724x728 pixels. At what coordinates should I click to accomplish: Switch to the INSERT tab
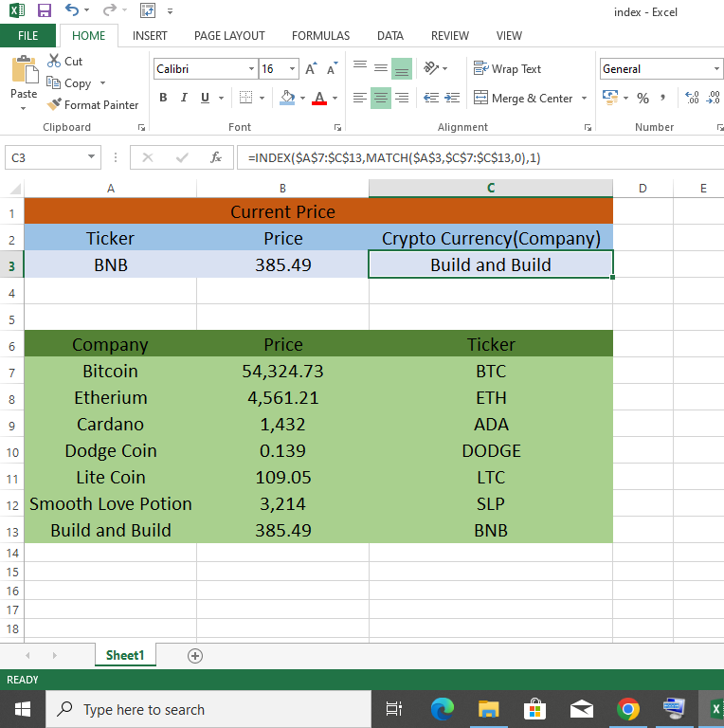coord(150,36)
